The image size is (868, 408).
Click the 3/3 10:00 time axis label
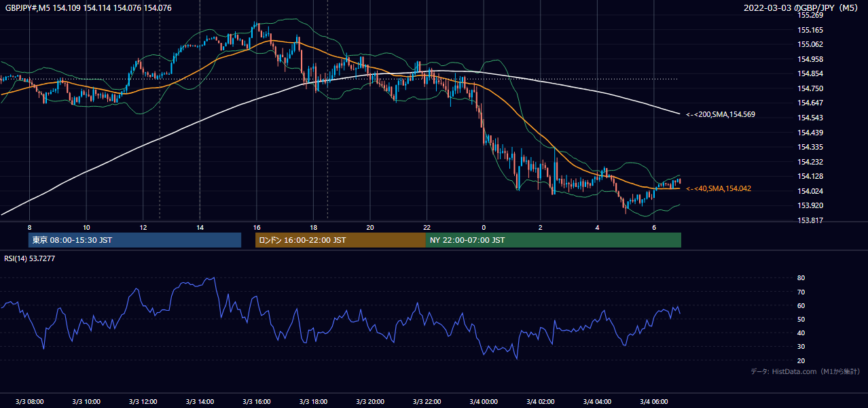(86, 401)
